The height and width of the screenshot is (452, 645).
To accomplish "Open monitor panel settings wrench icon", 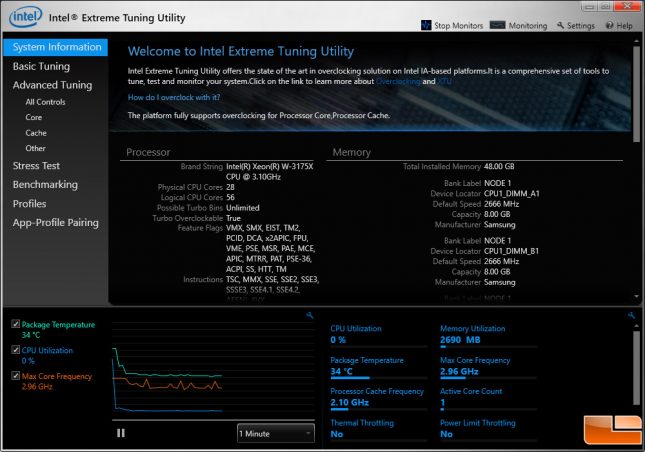I will pos(631,315).
